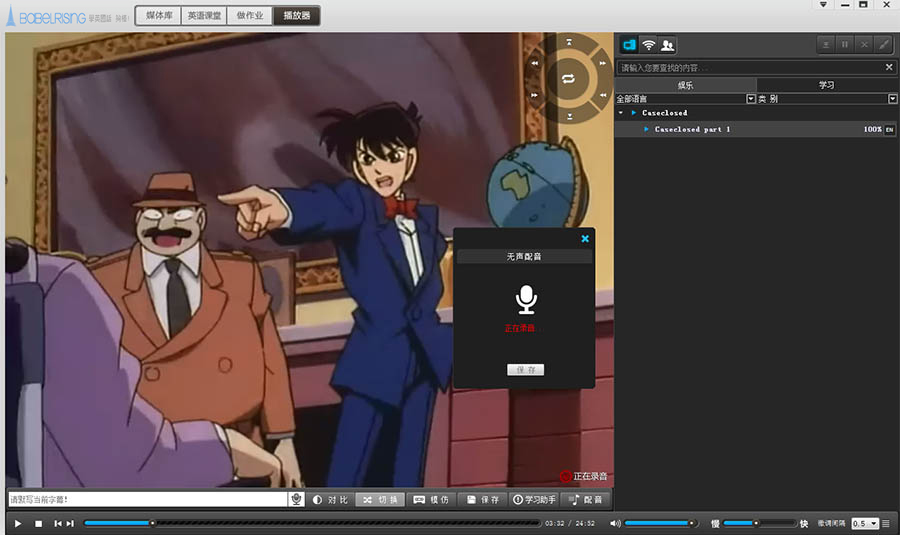Click the 保存 save button in the bottom toolbar
900x535 pixels.
coord(483,500)
